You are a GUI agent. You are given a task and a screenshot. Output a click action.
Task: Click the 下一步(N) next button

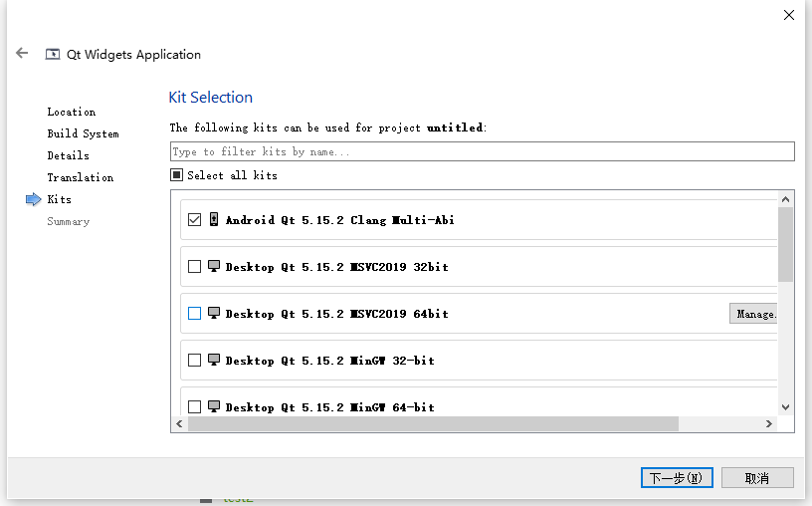click(x=677, y=477)
